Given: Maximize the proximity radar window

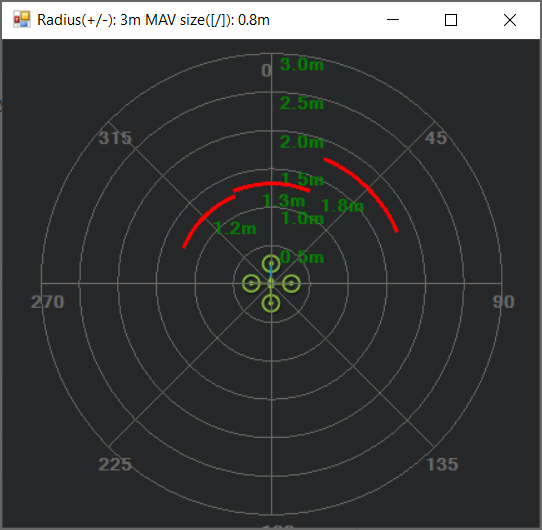Looking at the screenshot, I should coord(451,20).
